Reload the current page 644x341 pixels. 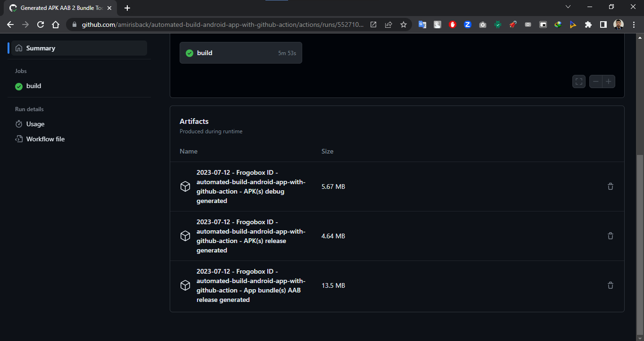coord(41,24)
